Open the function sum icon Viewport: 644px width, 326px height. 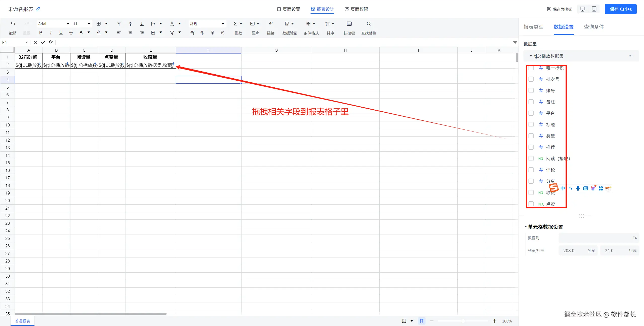[235, 24]
